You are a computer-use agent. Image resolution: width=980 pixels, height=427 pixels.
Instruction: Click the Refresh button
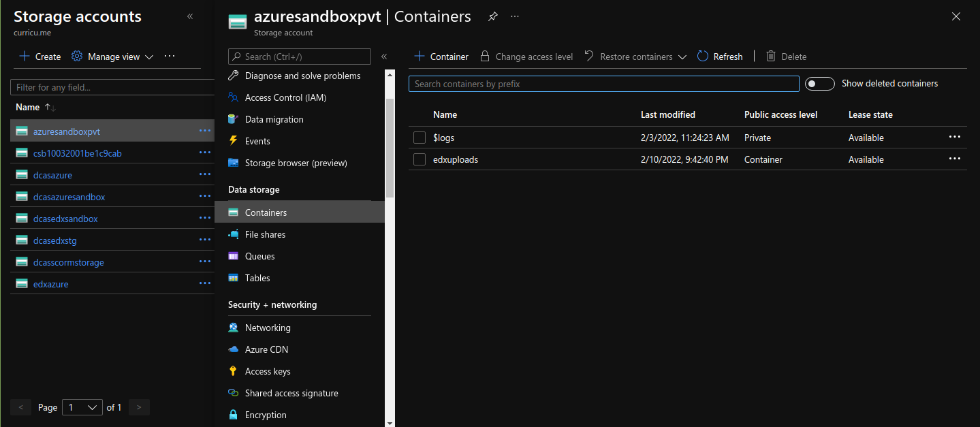pyautogui.click(x=721, y=57)
